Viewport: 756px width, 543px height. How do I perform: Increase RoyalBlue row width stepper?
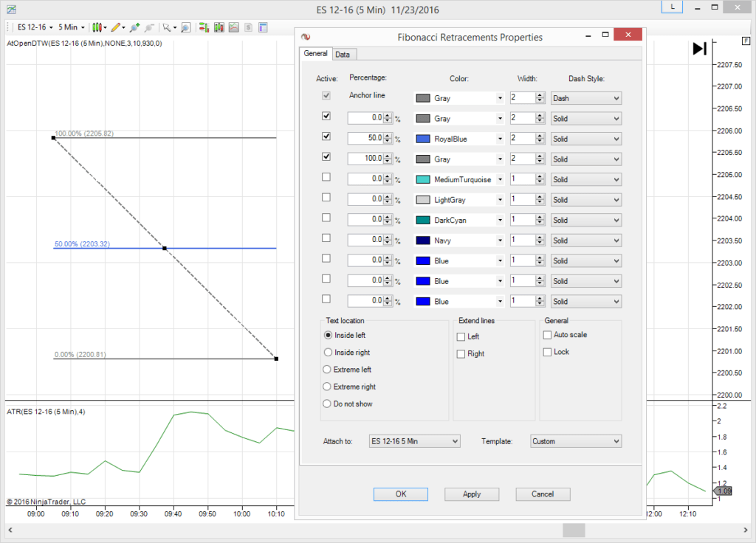540,136
